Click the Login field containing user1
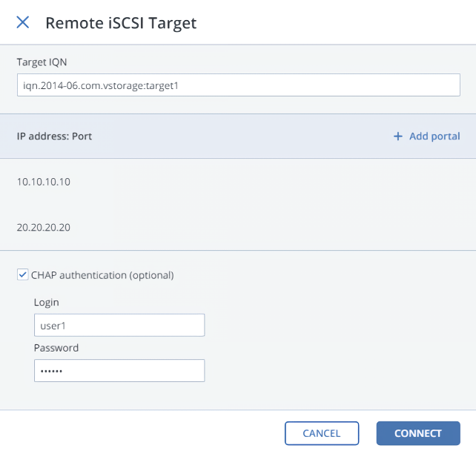The height and width of the screenshot is (454, 476). point(119,325)
